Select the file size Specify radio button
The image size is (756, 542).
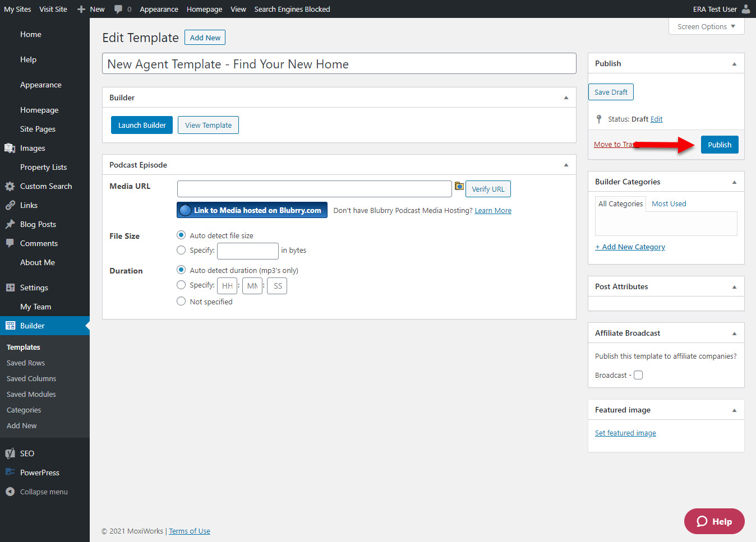181,250
